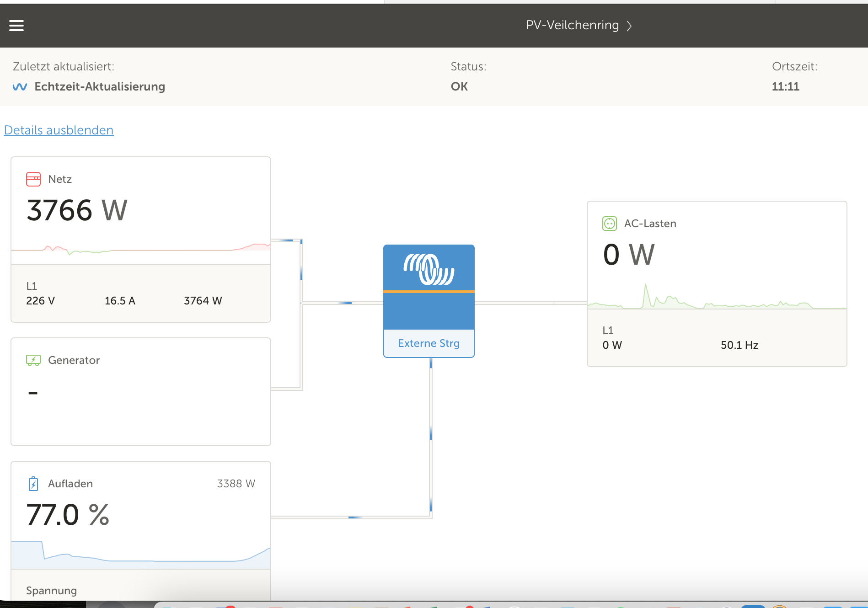Click the AC-Lasten socket icon

[x=610, y=224]
